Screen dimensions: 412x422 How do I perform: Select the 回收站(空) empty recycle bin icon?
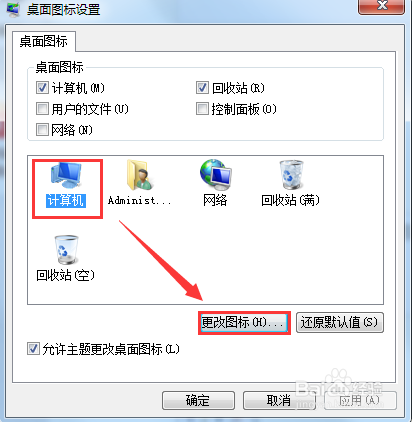[x=66, y=259]
